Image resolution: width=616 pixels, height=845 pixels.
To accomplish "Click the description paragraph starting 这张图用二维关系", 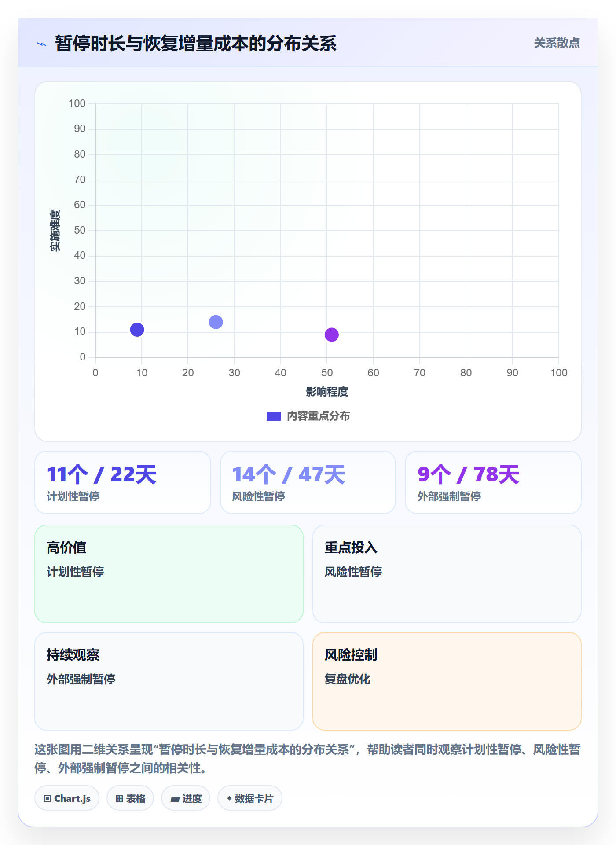I will click(308, 759).
